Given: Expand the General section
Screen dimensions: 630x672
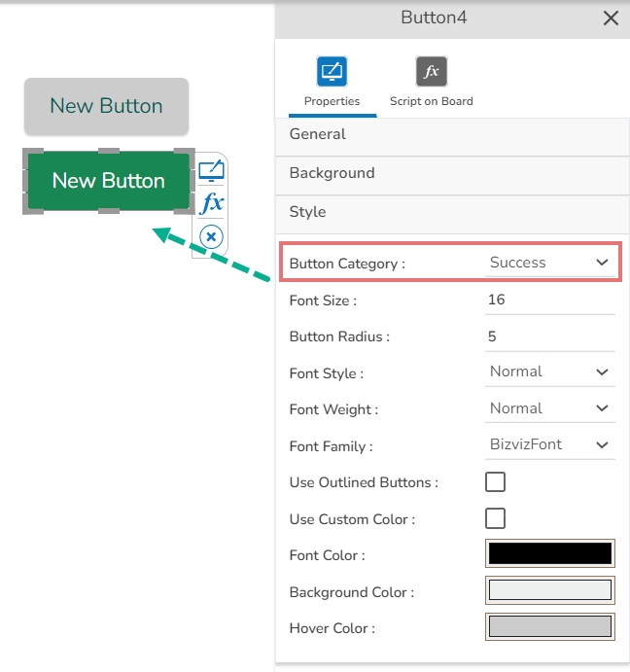Looking at the screenshot, I should [x=453, y=134].
